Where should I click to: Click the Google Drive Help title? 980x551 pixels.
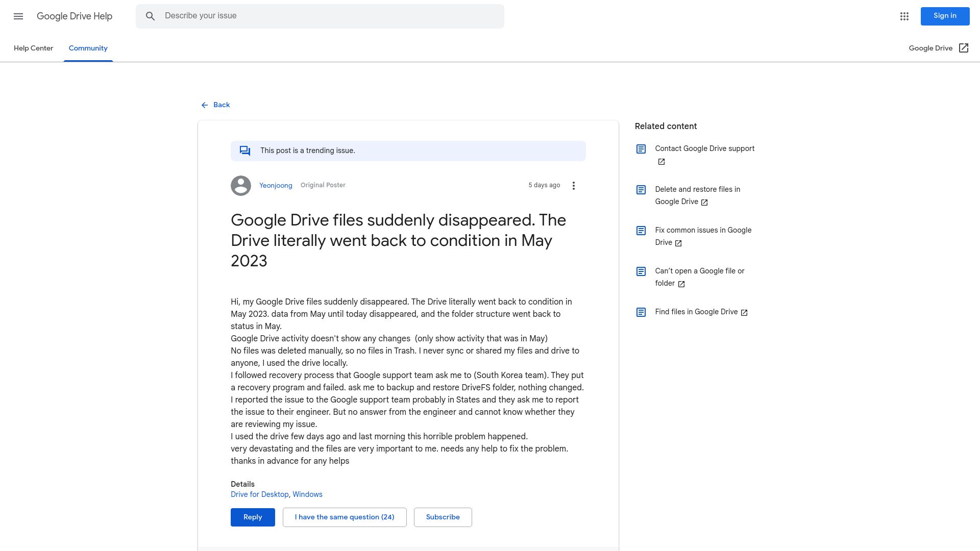[75, 16]
